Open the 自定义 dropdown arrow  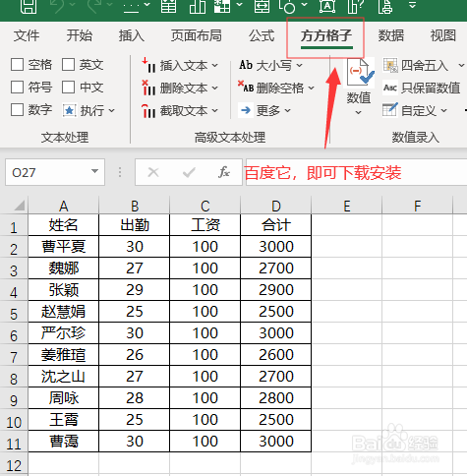443,111
